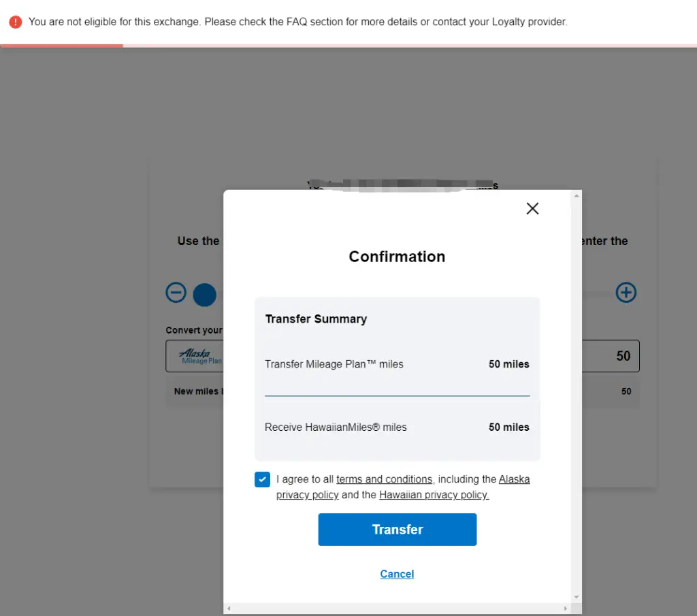Click the dialog scrollbar down arrow
Viewport: 697px width, 616px height.
pos(577,597)
